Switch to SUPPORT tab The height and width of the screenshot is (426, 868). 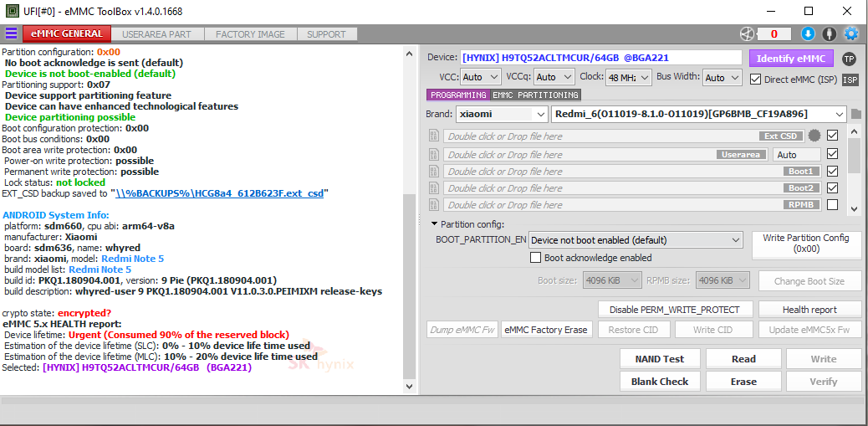tap(327, 34)
